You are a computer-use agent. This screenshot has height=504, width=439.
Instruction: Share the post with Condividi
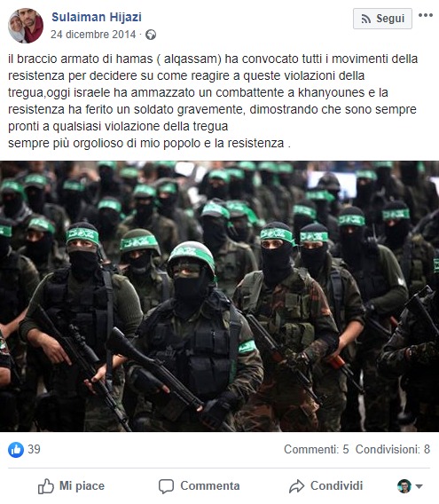click(x=325, y=486)
